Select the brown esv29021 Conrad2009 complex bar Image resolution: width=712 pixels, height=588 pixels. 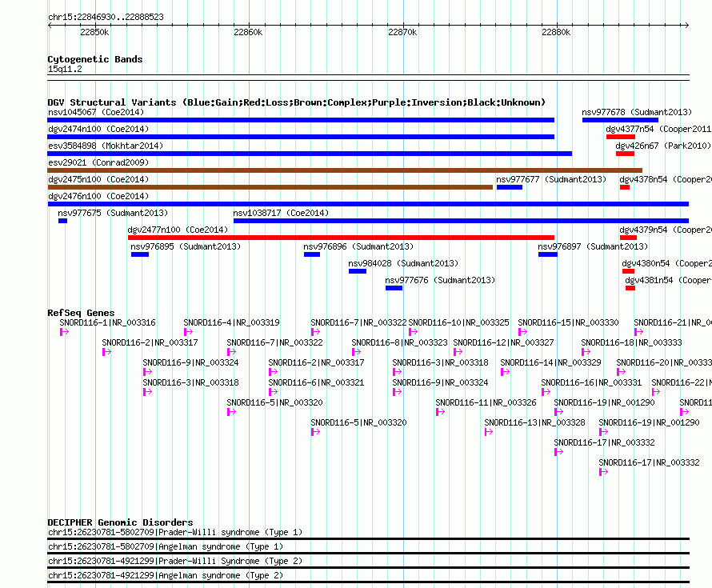click(345, 170)
